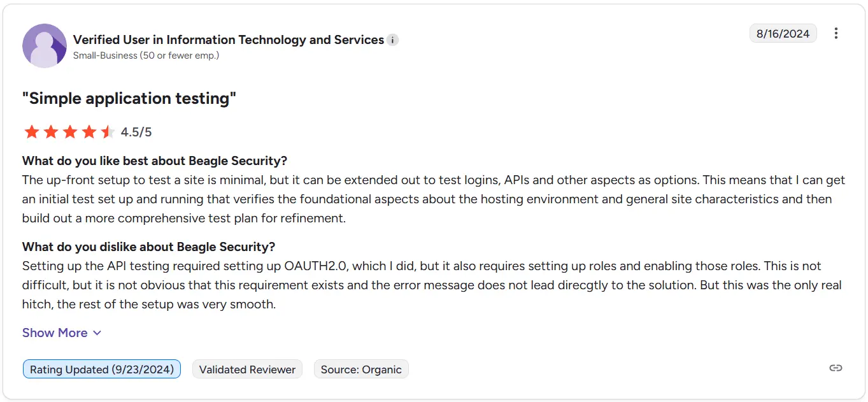This screenshot has height=402, width=868.
Task: Click the "What do you like best" heading
Action: (x=155, y=161)
